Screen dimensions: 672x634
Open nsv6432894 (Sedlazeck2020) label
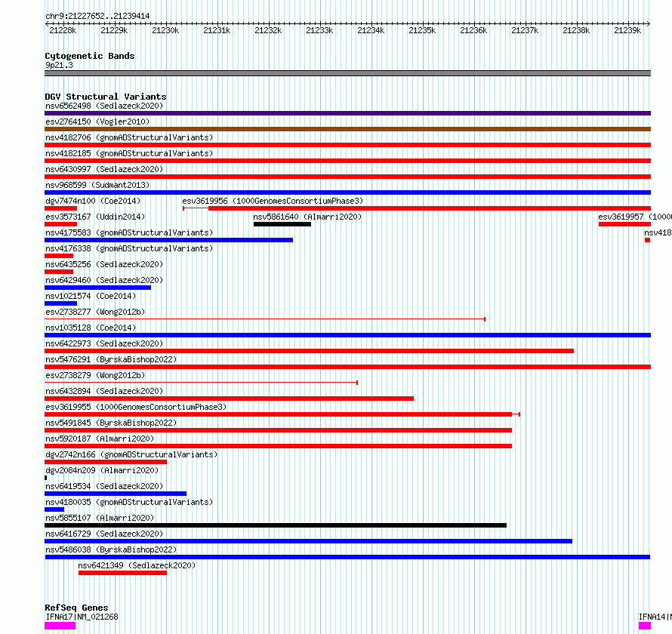coord(104,391)
